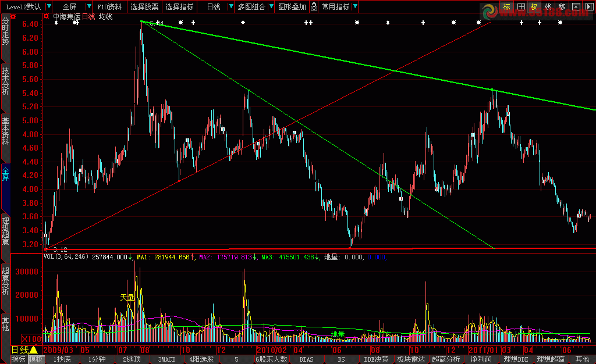
Task: Select the 技术分析 side tab
Action: (5, 81)
